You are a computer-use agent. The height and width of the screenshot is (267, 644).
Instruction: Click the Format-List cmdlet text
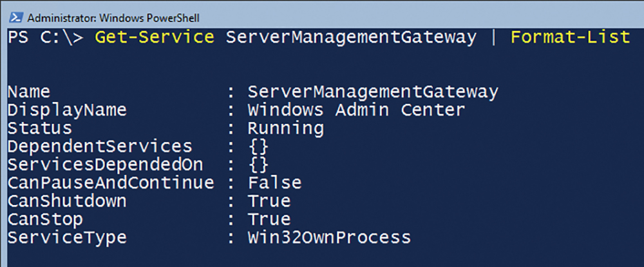570,38
